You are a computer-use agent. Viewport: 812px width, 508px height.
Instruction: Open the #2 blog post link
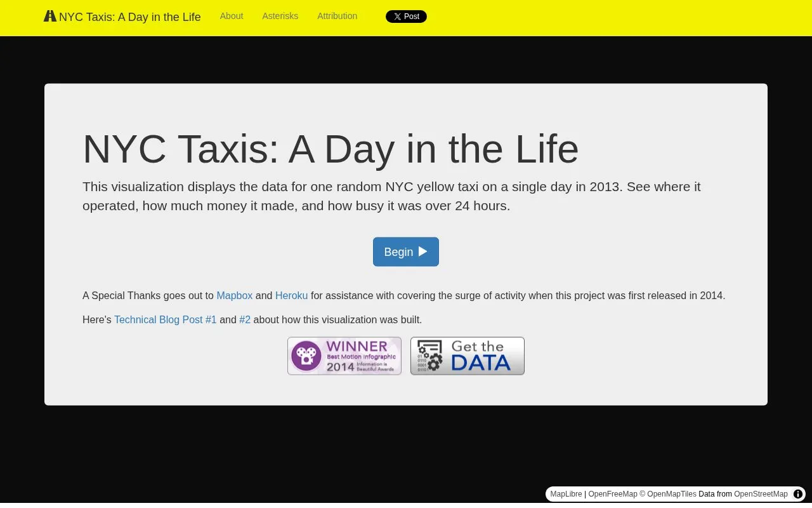pos(245,319)
